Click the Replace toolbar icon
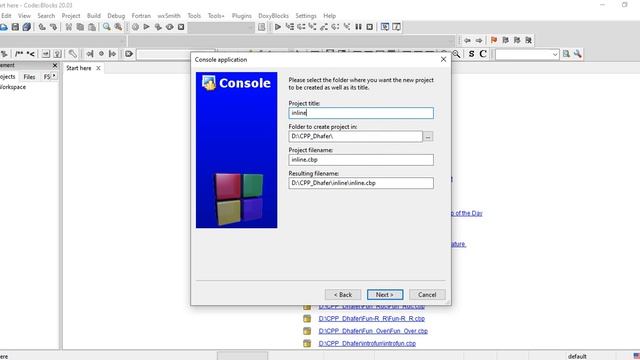The height and width of the screenshot is (360, 640). (118, 27)
